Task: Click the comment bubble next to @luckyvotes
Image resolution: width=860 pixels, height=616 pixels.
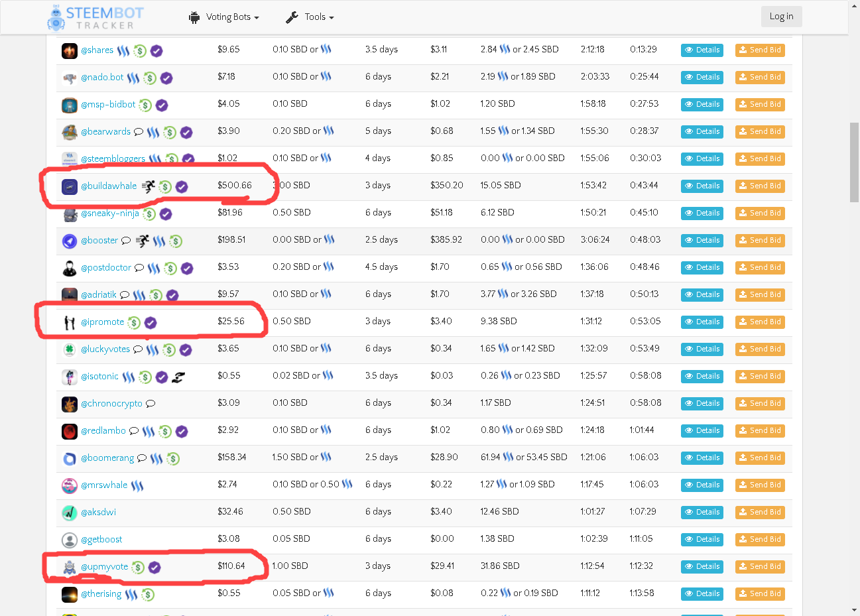Action: 138,349
